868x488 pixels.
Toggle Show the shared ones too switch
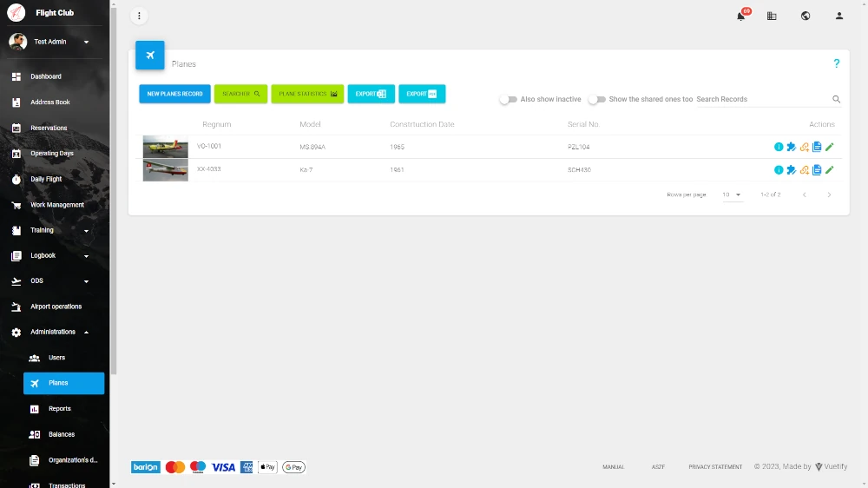[597, 99]
